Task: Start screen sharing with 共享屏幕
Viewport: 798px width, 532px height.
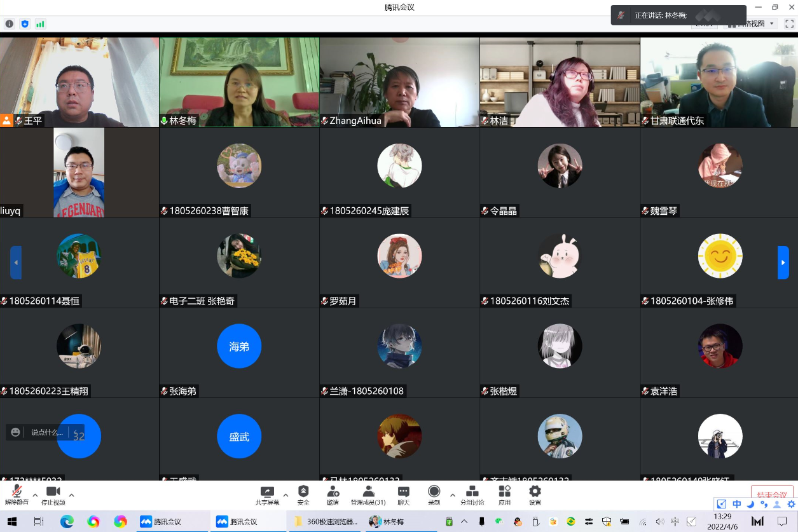Action: (267, 494)
